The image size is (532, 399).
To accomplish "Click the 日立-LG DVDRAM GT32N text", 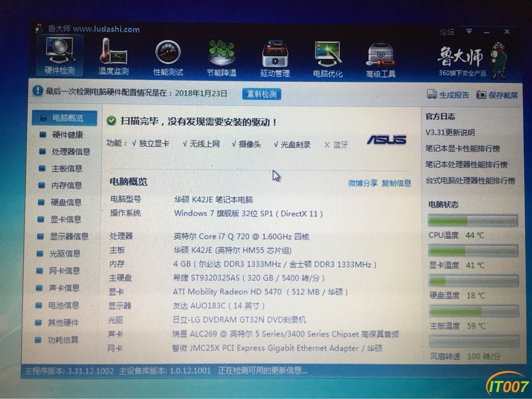I will (239, 320).
